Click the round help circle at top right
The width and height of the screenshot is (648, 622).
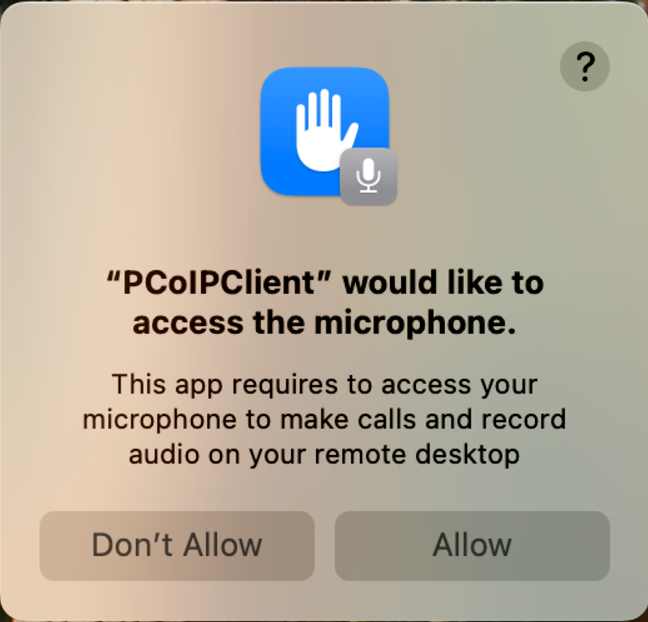tap(584, 67)
